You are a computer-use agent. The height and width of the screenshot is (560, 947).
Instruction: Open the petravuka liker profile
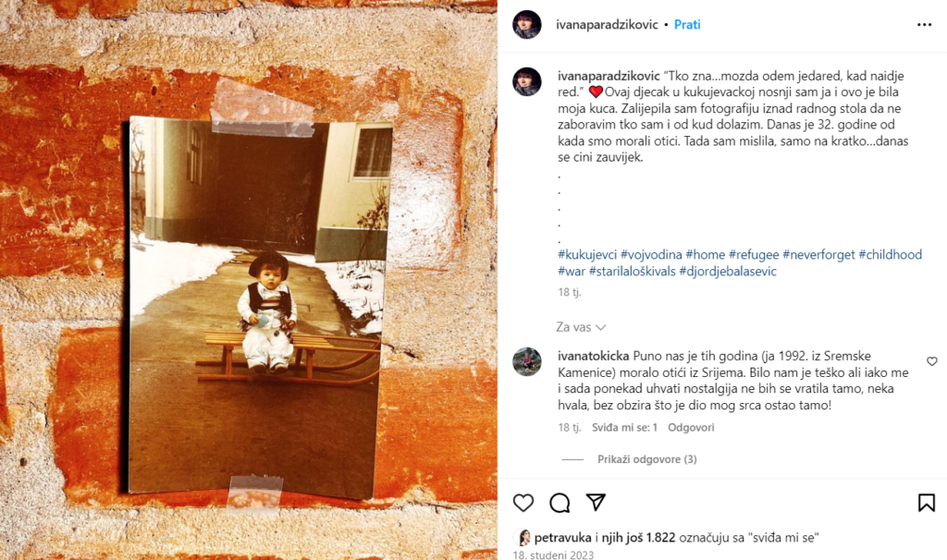click(x=563, y=537)
